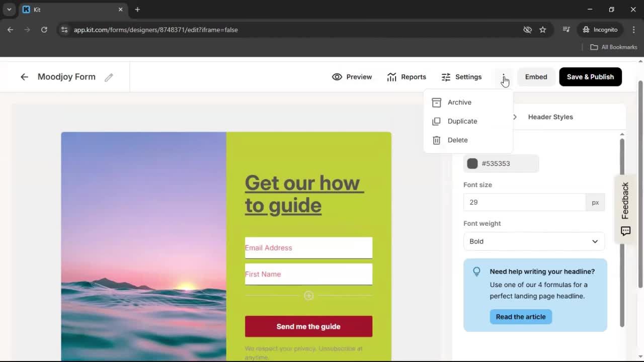This screenshot has width=644, height=362.
Task: Open the header color swatch picker
Action: click(x=472, y=163)
